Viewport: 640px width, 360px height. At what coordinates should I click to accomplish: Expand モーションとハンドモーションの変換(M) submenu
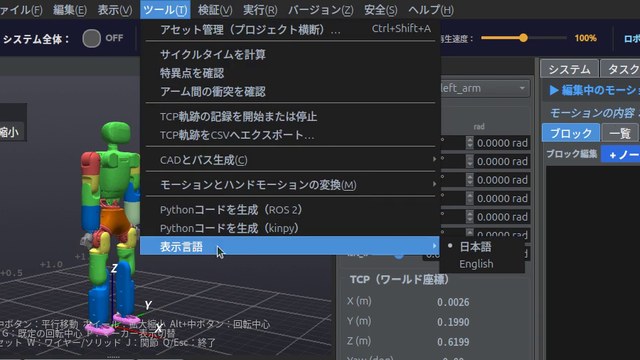[290, 185]
